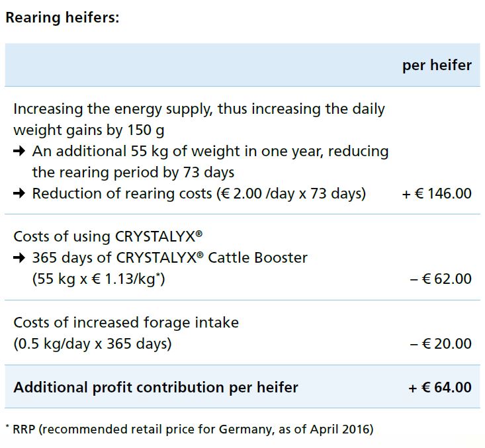The height and width of the screenshot is (448, 485).
Task: Click the '+ € 64.00' total profit
Action: (440, 387)
